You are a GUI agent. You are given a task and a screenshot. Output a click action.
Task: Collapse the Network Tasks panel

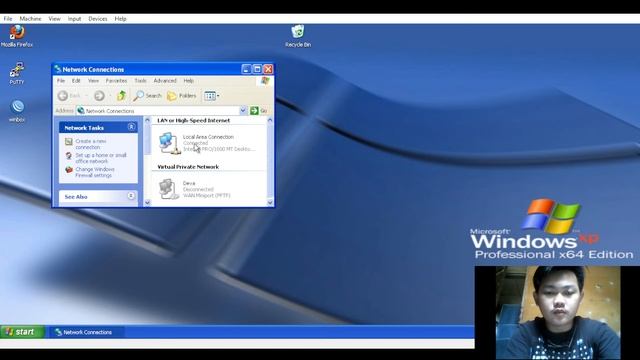131,127
